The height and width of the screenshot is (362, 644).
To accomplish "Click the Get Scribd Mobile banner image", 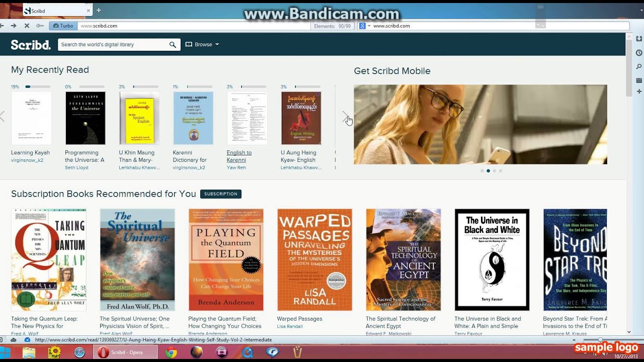I will [480, 124].
